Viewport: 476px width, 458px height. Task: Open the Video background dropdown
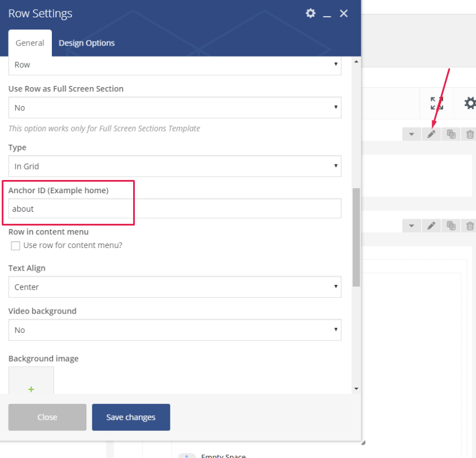[175, 330]
